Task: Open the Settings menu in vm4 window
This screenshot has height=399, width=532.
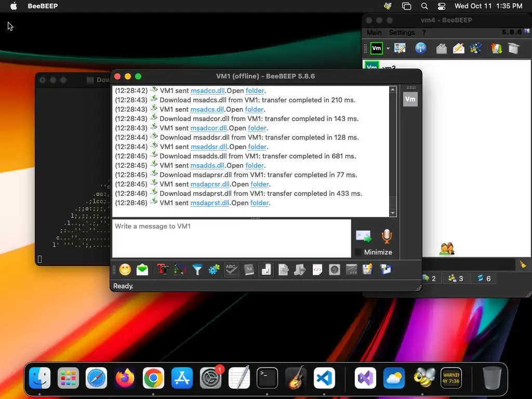Action: click(x=402, y=33)
